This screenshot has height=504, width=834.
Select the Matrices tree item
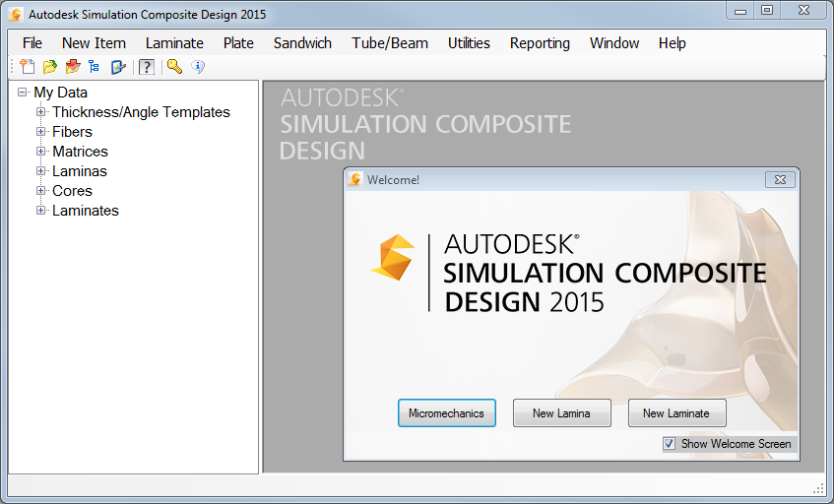[80, 152]
